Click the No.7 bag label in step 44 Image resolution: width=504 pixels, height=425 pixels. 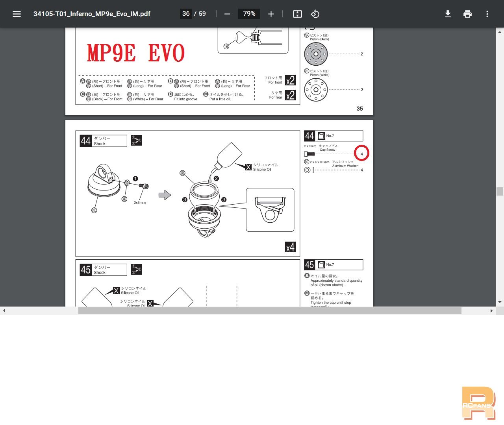pos(330,136)
